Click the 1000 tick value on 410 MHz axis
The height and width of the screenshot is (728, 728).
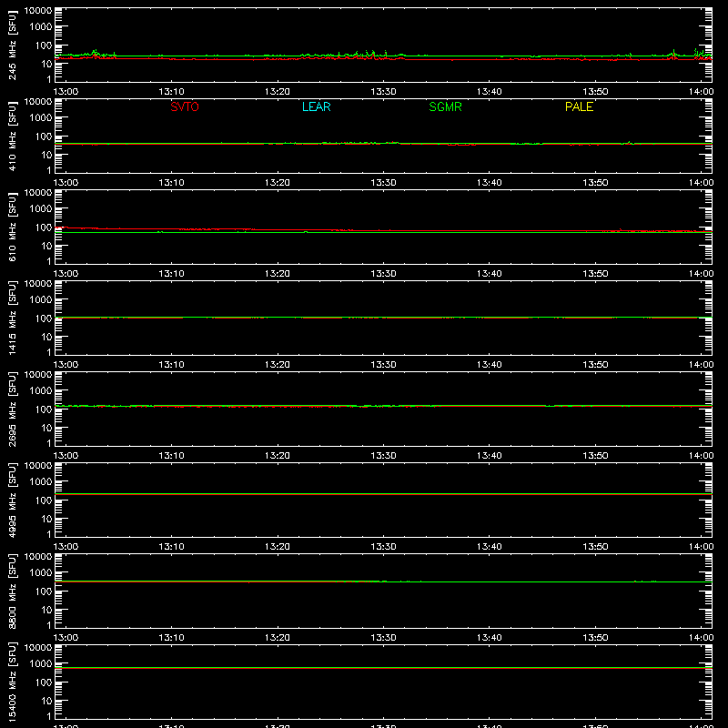point(41,118)
